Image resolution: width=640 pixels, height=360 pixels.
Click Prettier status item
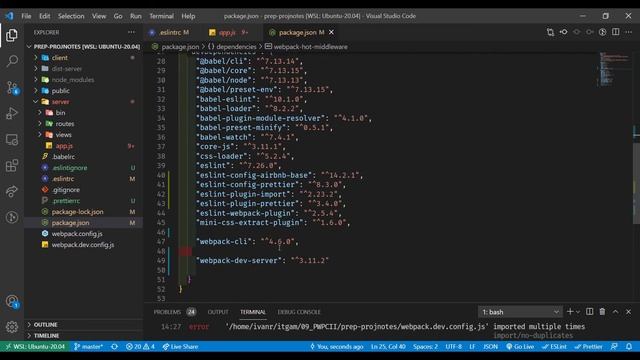[588, 347]
